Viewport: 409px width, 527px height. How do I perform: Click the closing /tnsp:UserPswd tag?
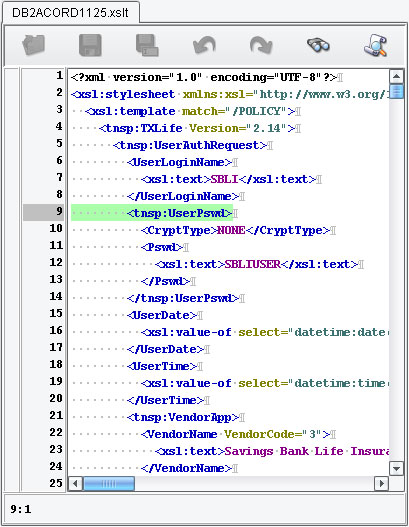point(183,299)
